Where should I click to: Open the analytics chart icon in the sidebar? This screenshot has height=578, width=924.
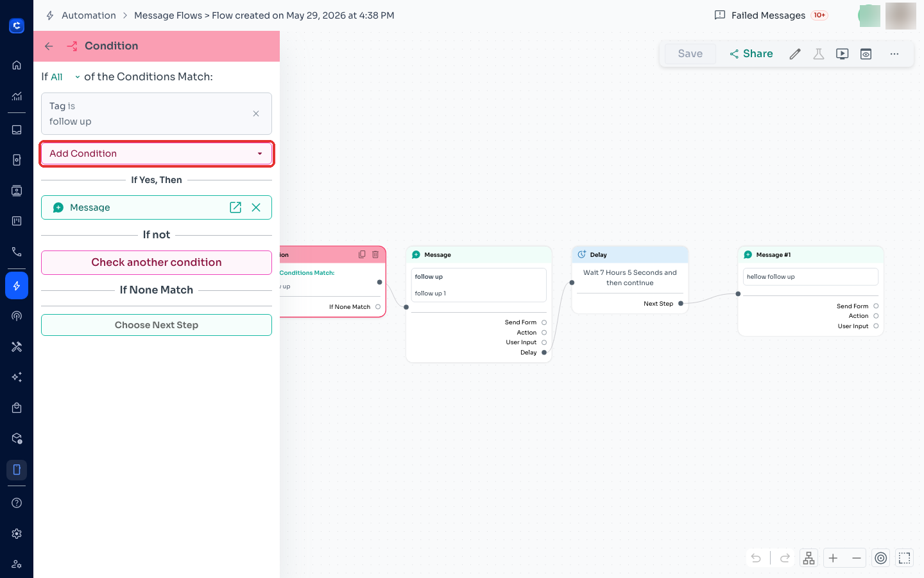click(x=17, y=96)
